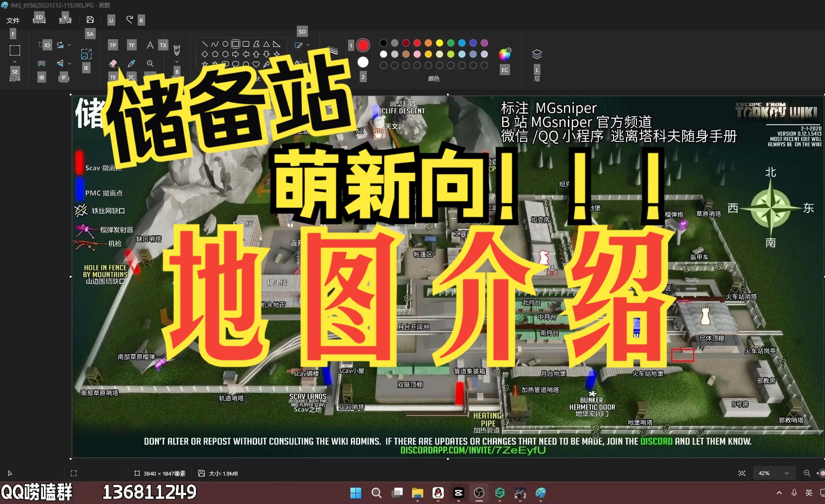The width and height of the screenshot is (825, 504).
Task: Choose the pentagon shape
Action: (215, 54)
